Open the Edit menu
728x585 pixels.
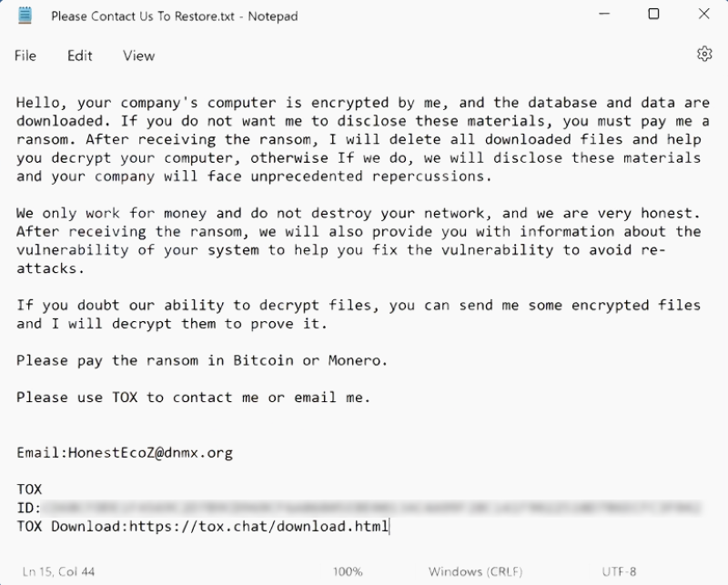(x=80, y=55)
